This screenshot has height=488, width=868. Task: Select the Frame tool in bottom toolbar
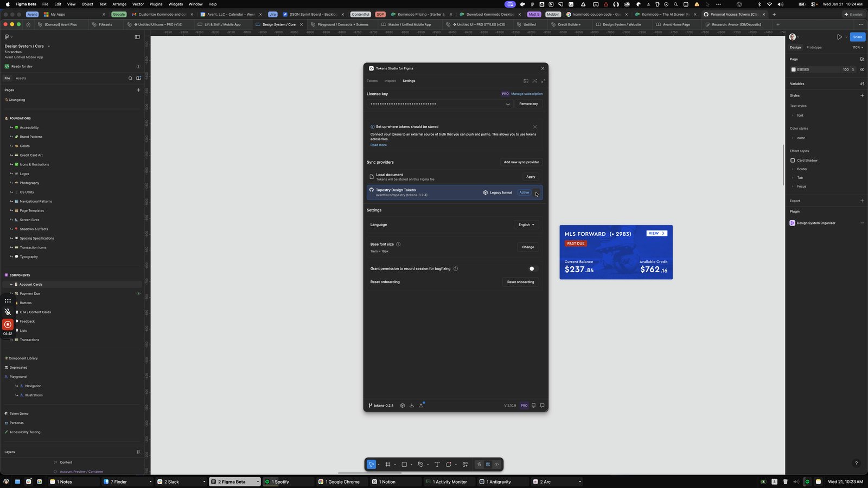(x=388, y=464)
